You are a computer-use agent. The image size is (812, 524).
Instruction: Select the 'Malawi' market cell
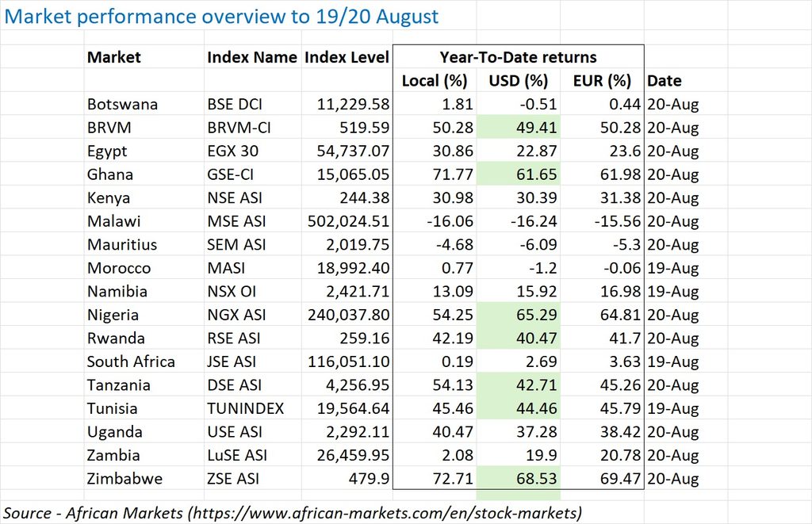click(x=144, y=221)
